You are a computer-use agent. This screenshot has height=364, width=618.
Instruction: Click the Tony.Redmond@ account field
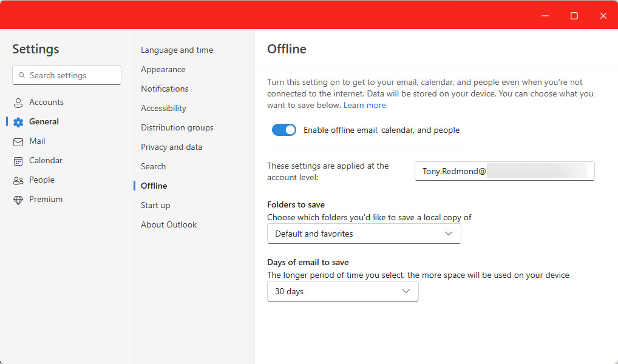tap(504, 171)
